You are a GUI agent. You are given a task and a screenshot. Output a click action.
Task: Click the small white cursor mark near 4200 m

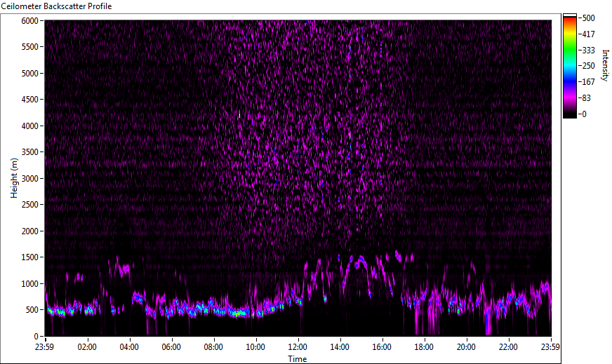point(239,116)
